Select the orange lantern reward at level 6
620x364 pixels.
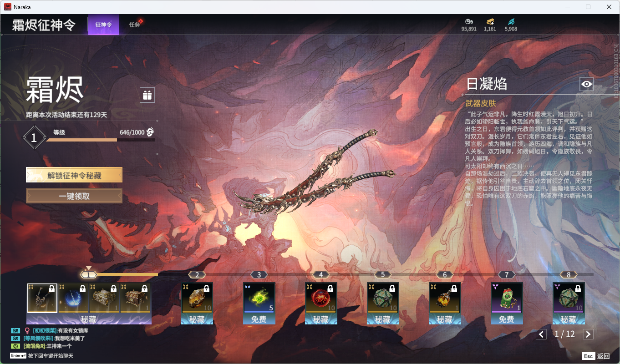click(x=445, y=298)
